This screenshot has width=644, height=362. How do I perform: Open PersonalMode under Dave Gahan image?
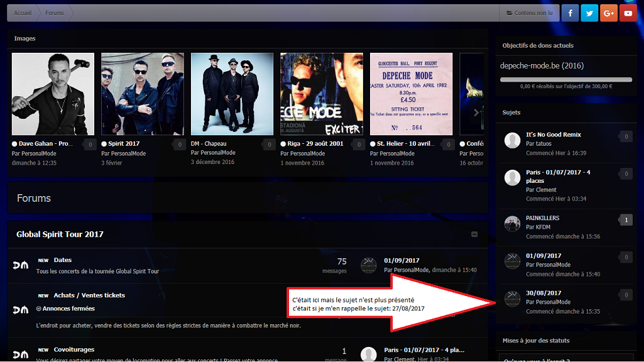39,154
